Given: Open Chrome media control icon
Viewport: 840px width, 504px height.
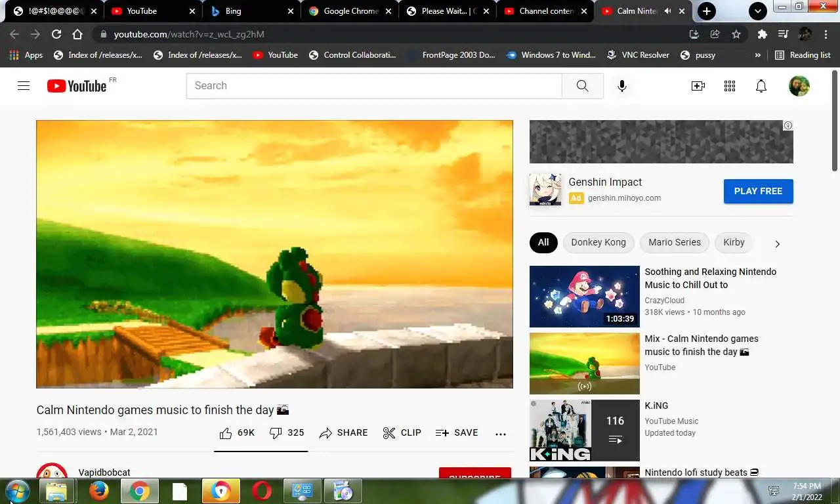Looking at the screenshot, I should (x=783, y=34).
